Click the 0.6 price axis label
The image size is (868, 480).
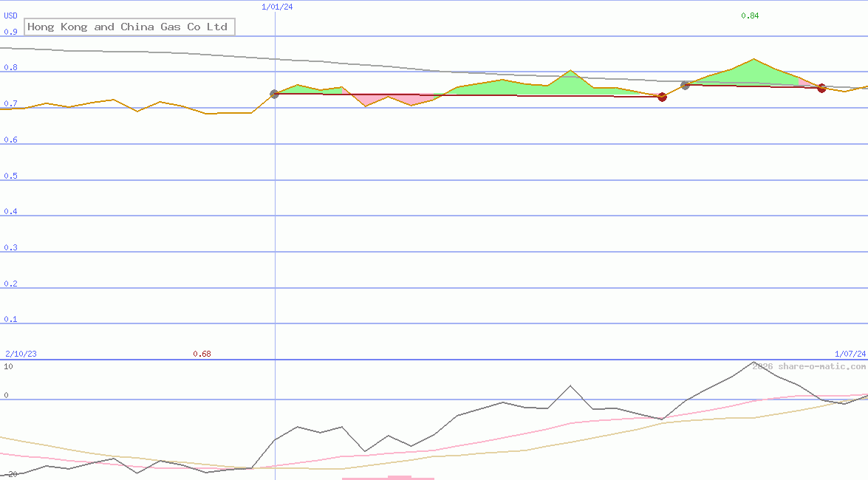click(x=10, y=140)
